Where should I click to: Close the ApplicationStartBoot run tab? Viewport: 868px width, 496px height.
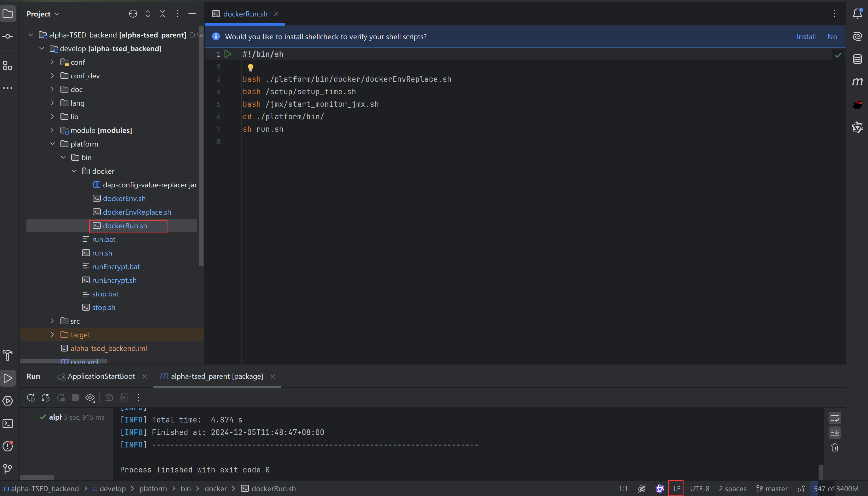(144, 376)
